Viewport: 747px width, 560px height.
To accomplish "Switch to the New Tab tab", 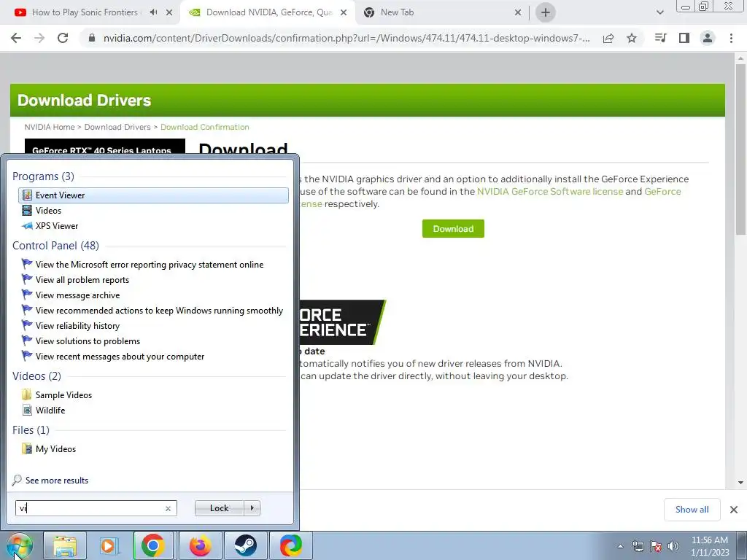I will tap(398, 12).
